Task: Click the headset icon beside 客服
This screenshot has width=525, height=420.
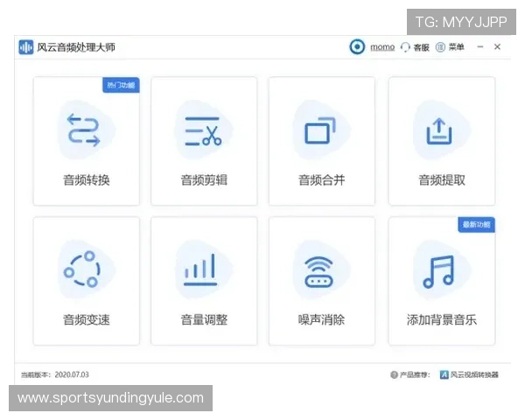Action: pos(405,47)
